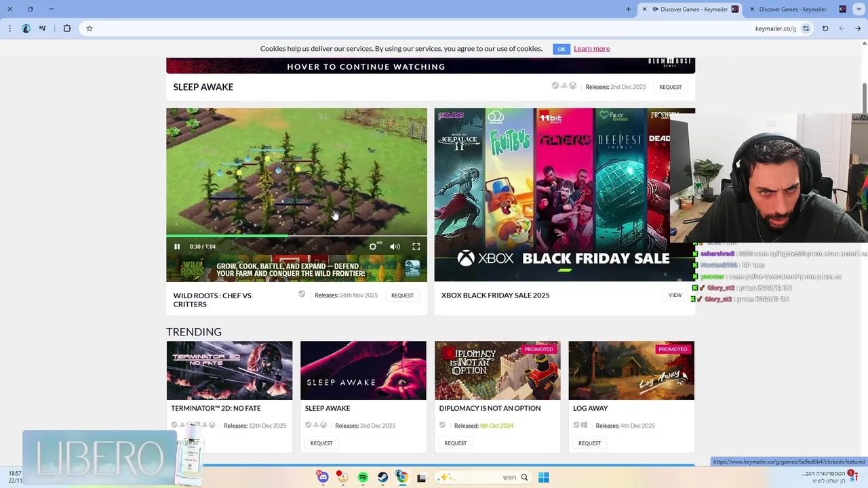Open Chrome from the taskbar
The height and width of the screenshot is (488, 868).
pyautogui.click(x=402, y=477)
